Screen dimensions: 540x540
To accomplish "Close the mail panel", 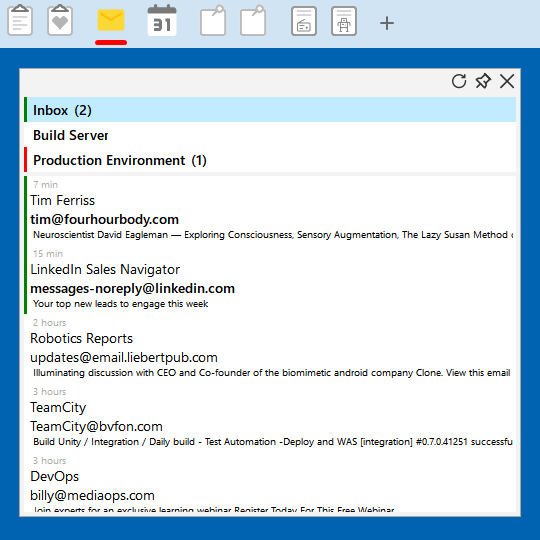I will click(507, 81).
